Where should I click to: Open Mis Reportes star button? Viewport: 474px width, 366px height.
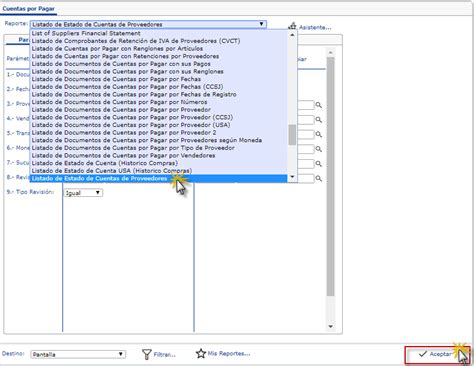pos(223,354)
